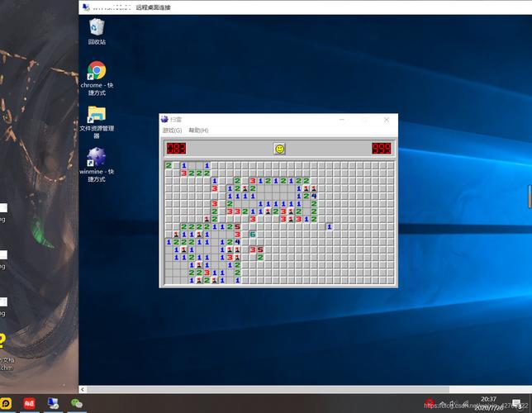This screenshot has width=532, height=413.
Task: Click the remote desktop connection title icon
Action: [x=86, y=7]
